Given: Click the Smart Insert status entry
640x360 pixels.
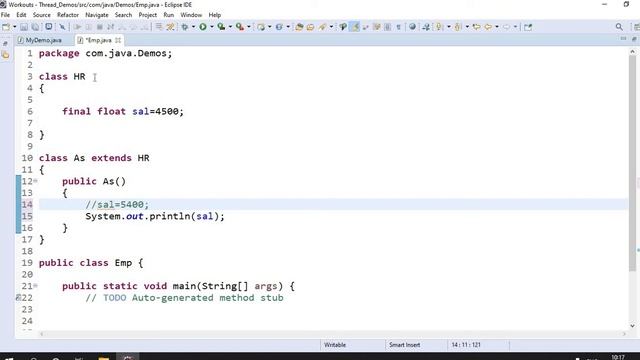Looking at the screenshot, I should 404,345.
